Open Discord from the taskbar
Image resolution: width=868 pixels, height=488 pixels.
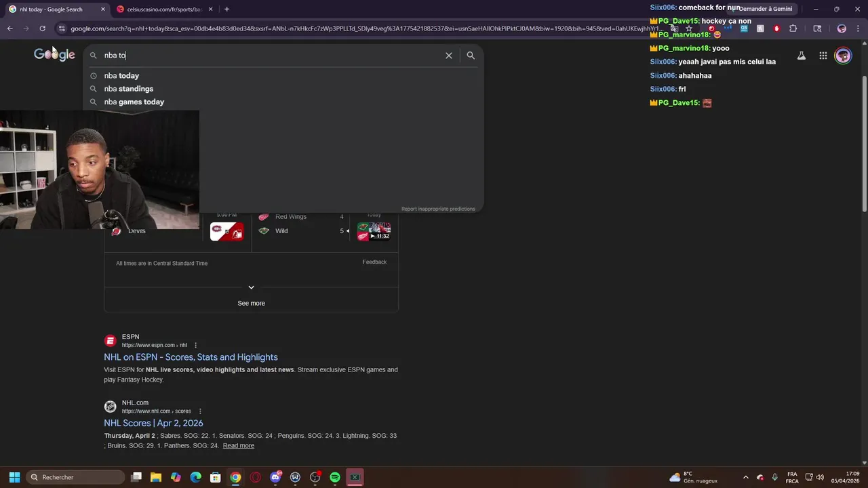click(275, 477)
